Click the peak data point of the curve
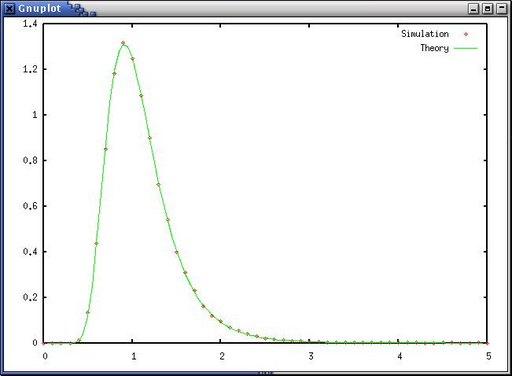The height and width of the screenshot is (376, 512). point(123,43)
